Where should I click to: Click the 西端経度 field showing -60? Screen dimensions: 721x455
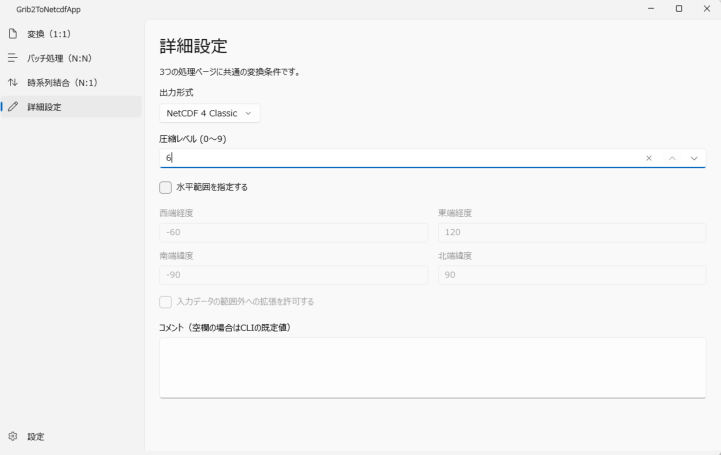(x=293, y=232)
